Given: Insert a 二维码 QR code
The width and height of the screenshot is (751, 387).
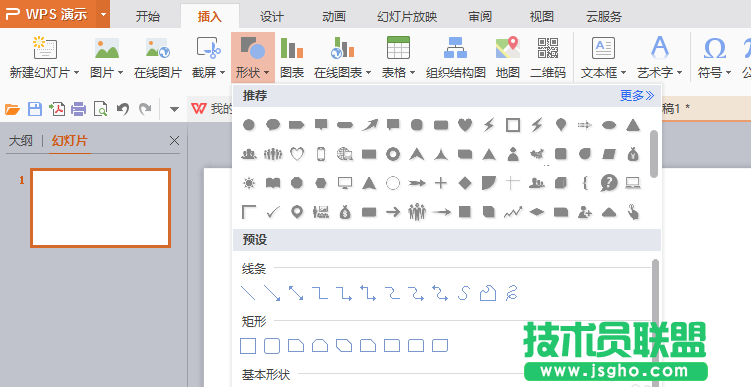Looking at the screenshot, I should pyautogui.click(x=548, y=57).
